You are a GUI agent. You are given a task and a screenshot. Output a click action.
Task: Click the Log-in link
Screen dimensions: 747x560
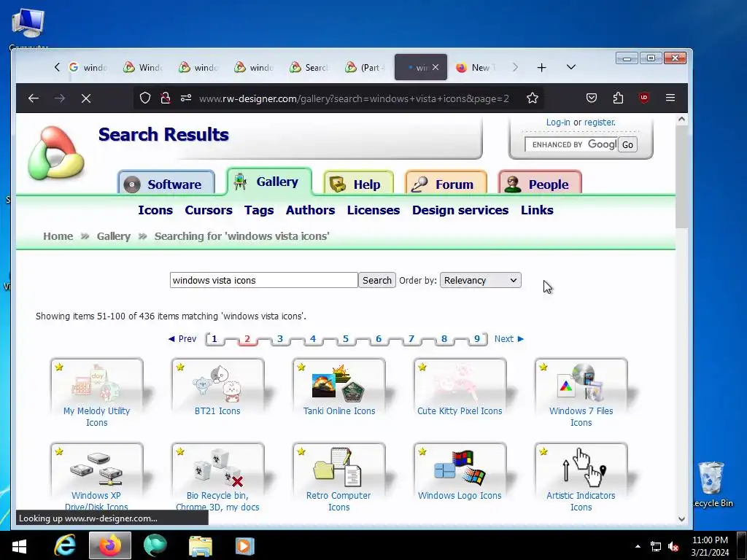[x=558, y=122]
